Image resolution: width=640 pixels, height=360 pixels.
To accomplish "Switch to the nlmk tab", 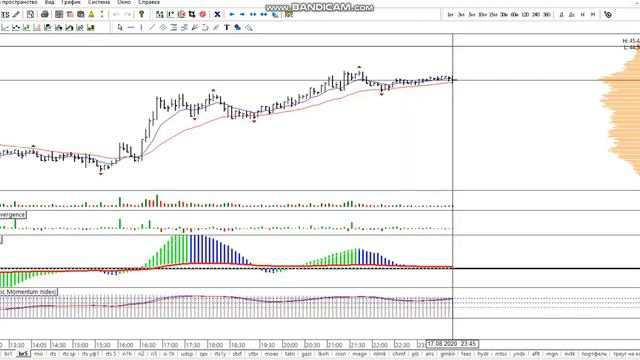I will click(379, 354).
